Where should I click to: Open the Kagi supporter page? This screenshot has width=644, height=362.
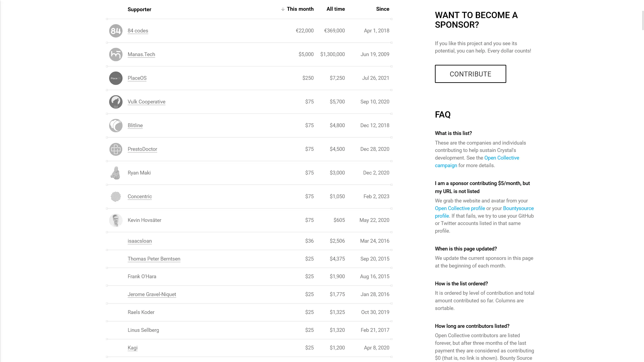pyautogui.click(x=132, y=348)
